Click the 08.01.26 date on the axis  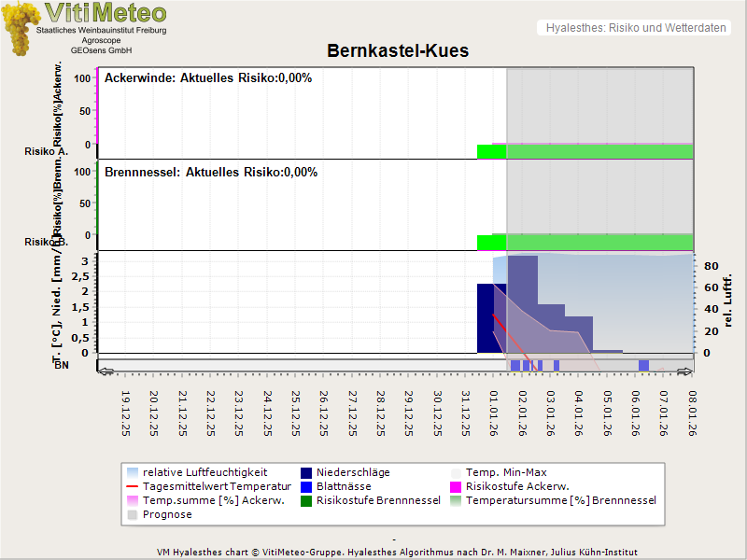pos(692,412)
